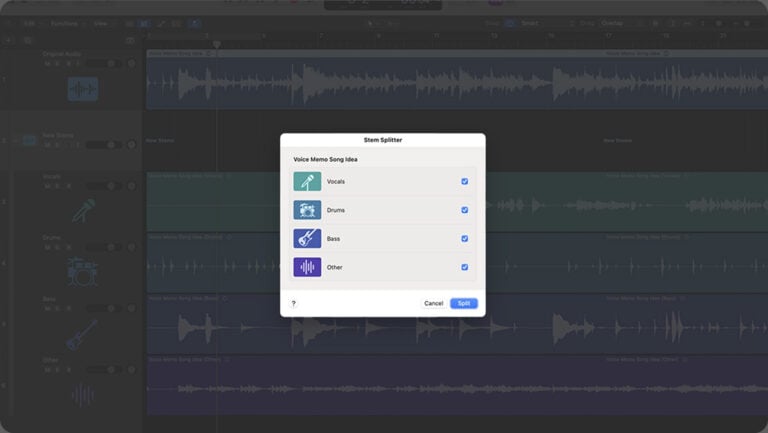Screen dimensions: 768x433
Task: Mute the Vocals track
Action: [48, 186]
